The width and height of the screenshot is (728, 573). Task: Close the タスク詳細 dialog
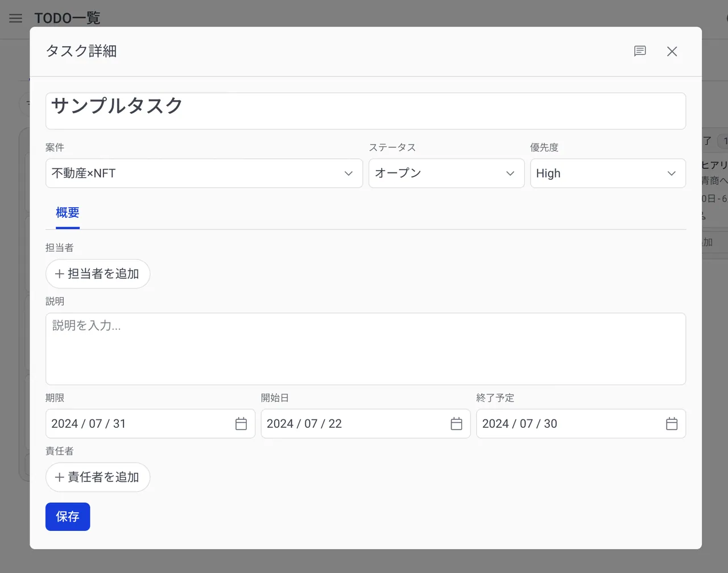(672, 51)
